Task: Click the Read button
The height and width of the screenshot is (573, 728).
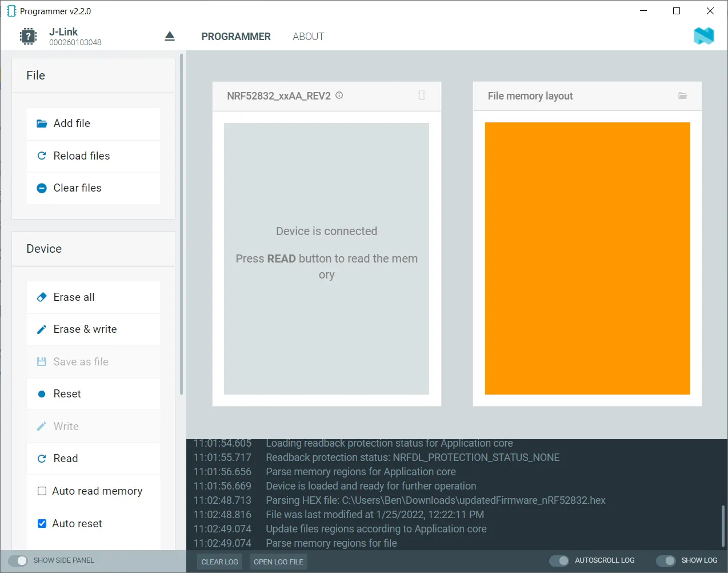Action: click(65, 458)
